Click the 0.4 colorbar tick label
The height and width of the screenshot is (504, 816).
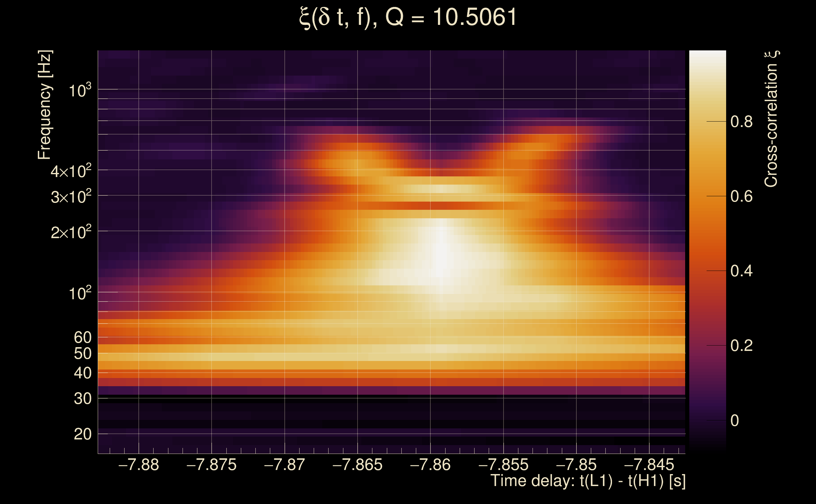click(x=741, y=271)
